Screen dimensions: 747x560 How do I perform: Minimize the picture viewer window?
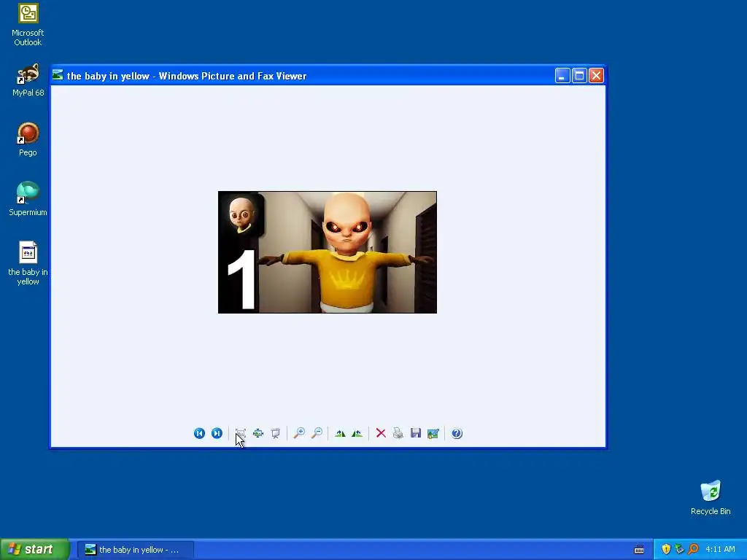pyautogui.click(x=562, y=76)
